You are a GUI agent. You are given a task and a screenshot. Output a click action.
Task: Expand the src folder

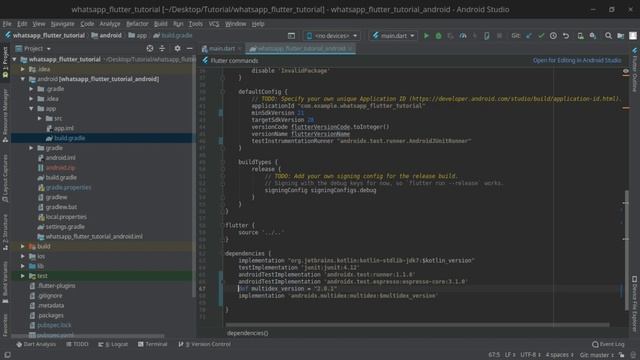40,119
